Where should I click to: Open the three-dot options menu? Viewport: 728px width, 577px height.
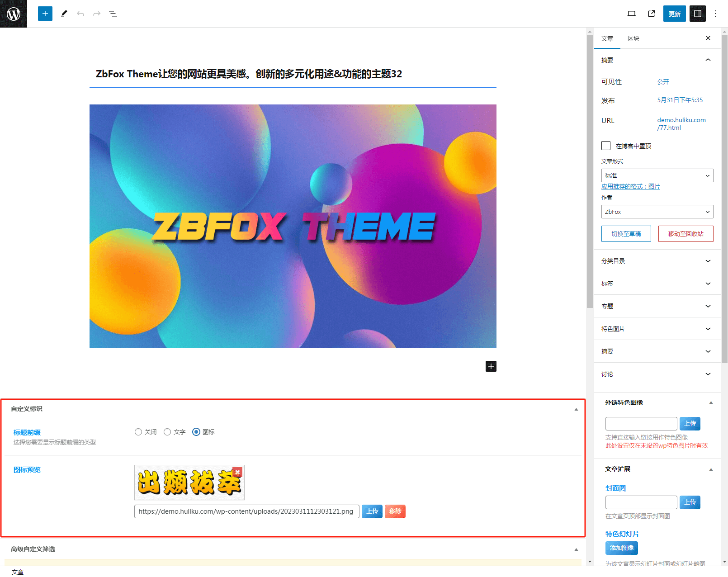coord(716,14)
